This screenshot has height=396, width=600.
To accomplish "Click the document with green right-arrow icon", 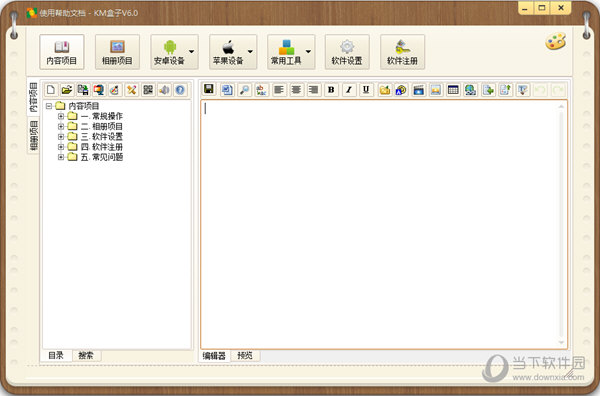I will pyautogui.click(x=488, y=90).
